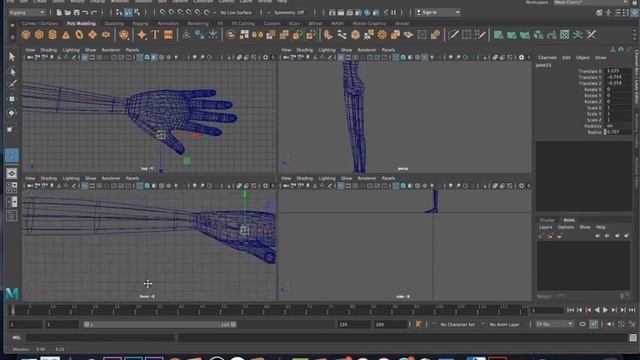Viewport: 640px width, 360px height.
Task: Click the Play forwards button
Action: click(605, 310)
